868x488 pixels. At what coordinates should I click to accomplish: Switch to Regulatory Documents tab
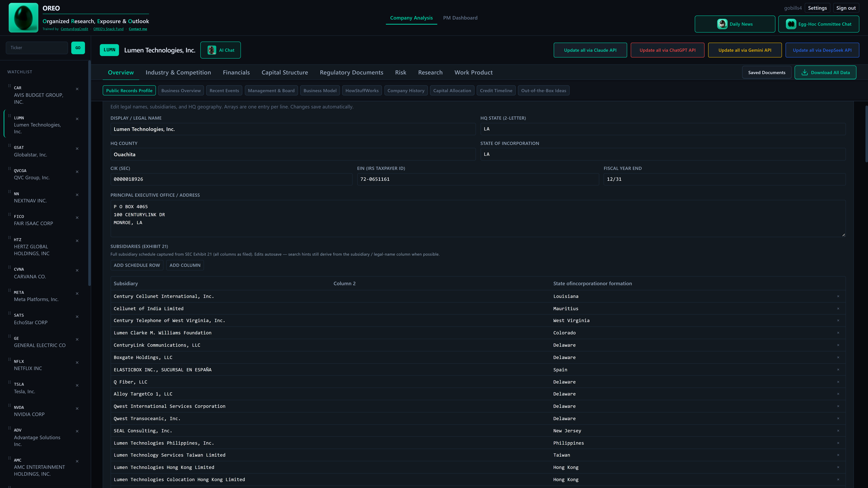coord(351,72)
